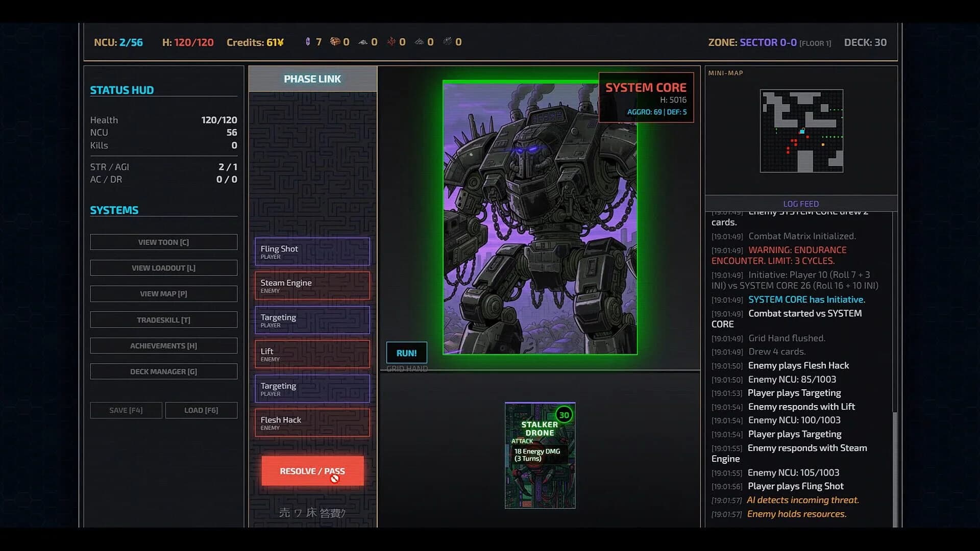Click RESOLVE / PASS to end the phase
This screenshot has height=551, width=980.
[312, 471]
